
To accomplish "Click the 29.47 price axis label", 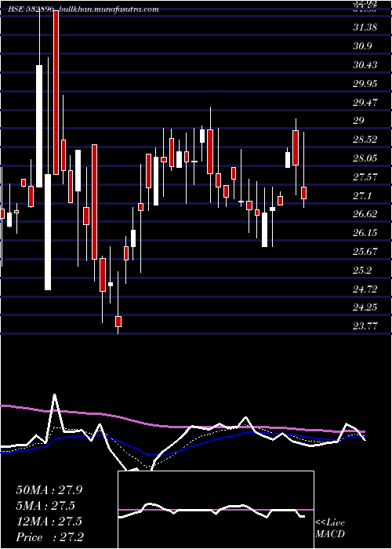I will [x=365, y=102].
